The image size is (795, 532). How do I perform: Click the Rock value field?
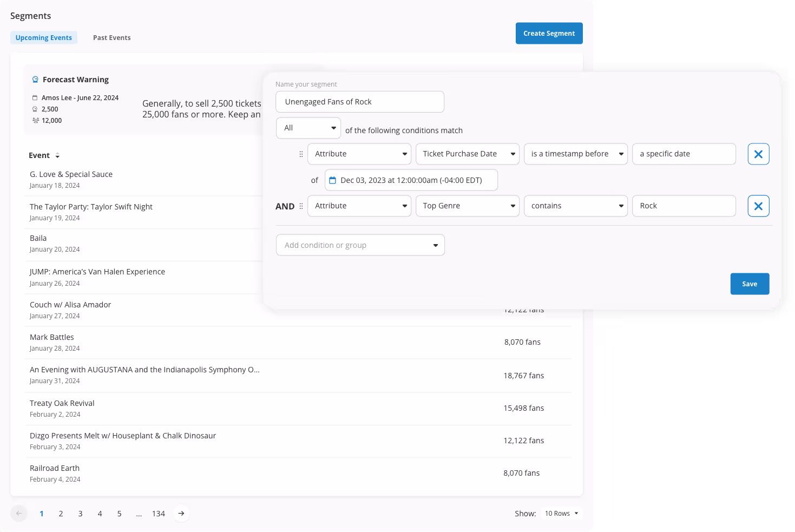click(x=684, y=206)
